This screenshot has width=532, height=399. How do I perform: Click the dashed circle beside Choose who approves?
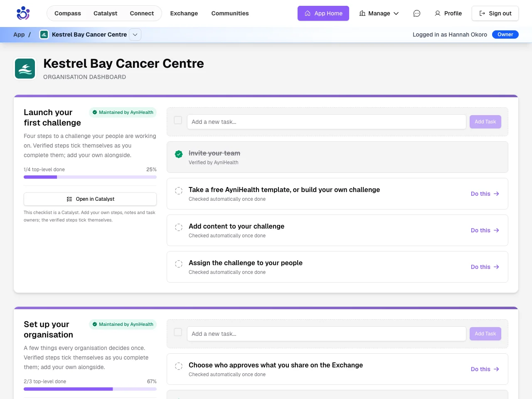click(179, 366)
